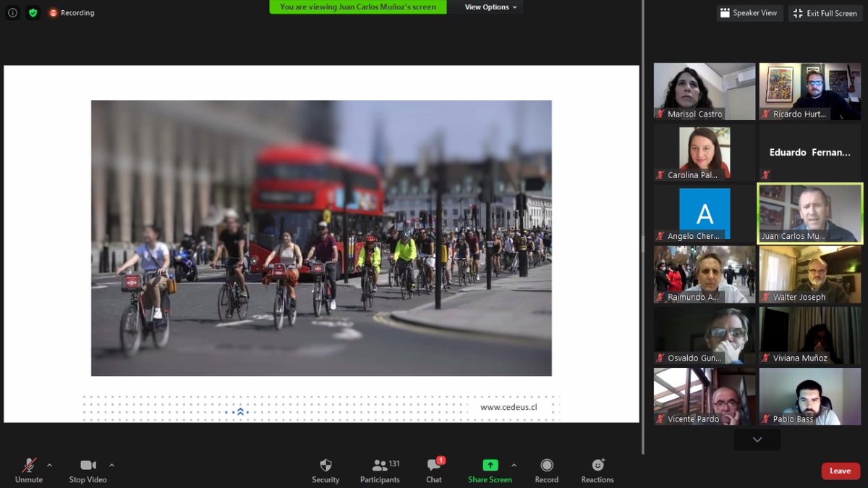Stop Video using the camera control
The height and width of the screenshot is (488, 868).
click(88, 471)
